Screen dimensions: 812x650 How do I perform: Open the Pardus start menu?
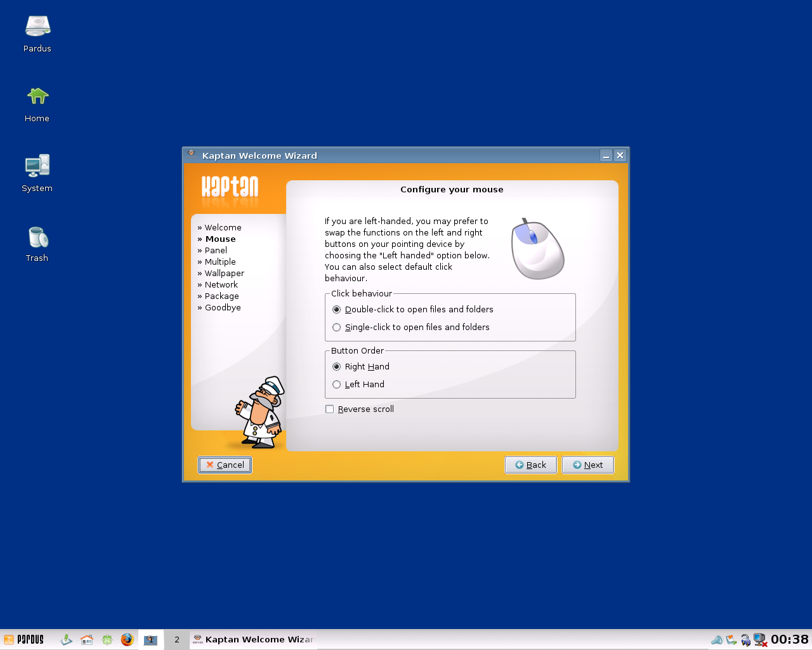[x=23, y=639]
